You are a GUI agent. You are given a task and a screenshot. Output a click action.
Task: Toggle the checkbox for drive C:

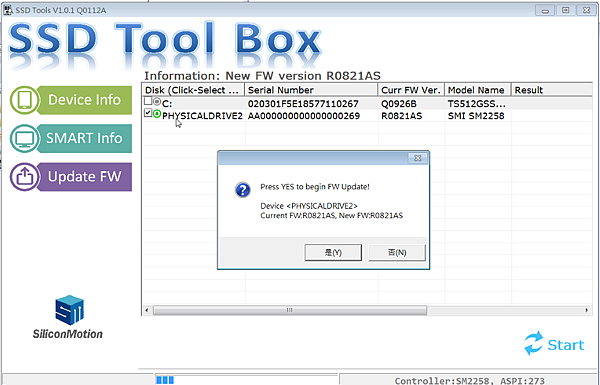click(148, 101)
